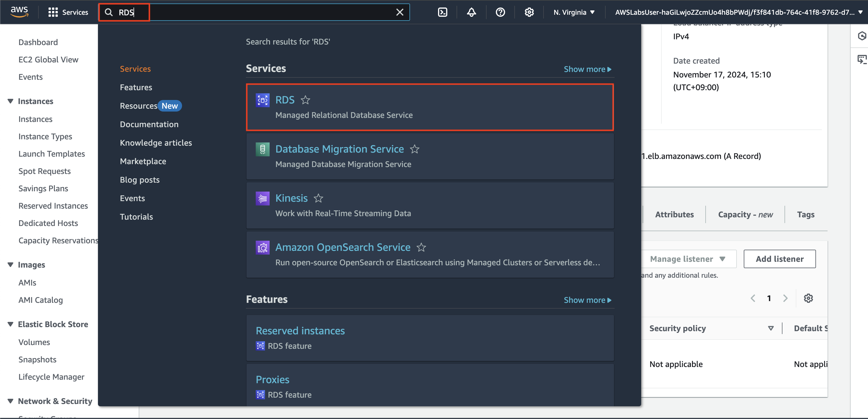Viewport: 868px width, 419px height.
Task: Open Snapshots in sidebar
Action: 37,360
